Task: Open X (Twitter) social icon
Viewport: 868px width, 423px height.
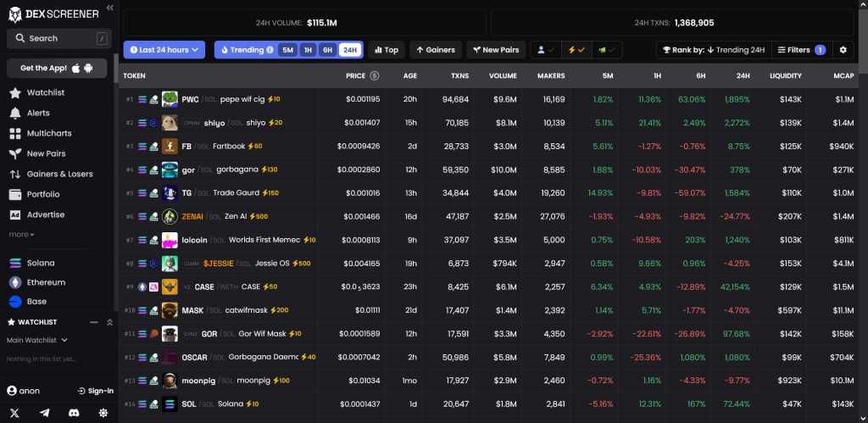Action: coord(15,413)
